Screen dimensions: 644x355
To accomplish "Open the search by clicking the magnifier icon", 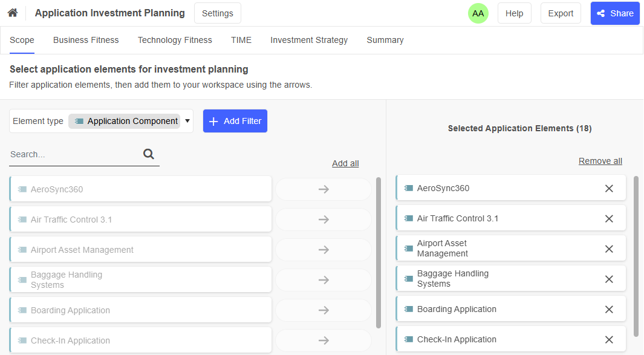I will click(x=148, y=154).
